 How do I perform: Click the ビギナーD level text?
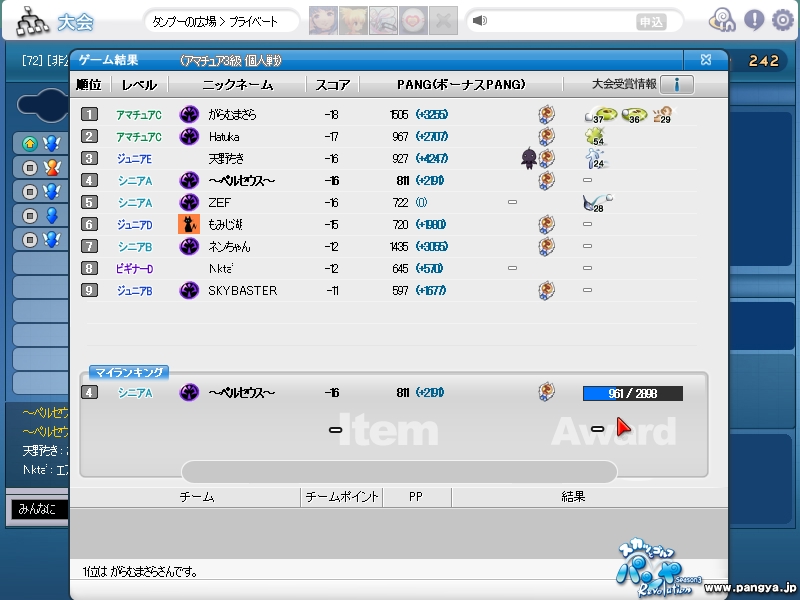pos(134,269)
